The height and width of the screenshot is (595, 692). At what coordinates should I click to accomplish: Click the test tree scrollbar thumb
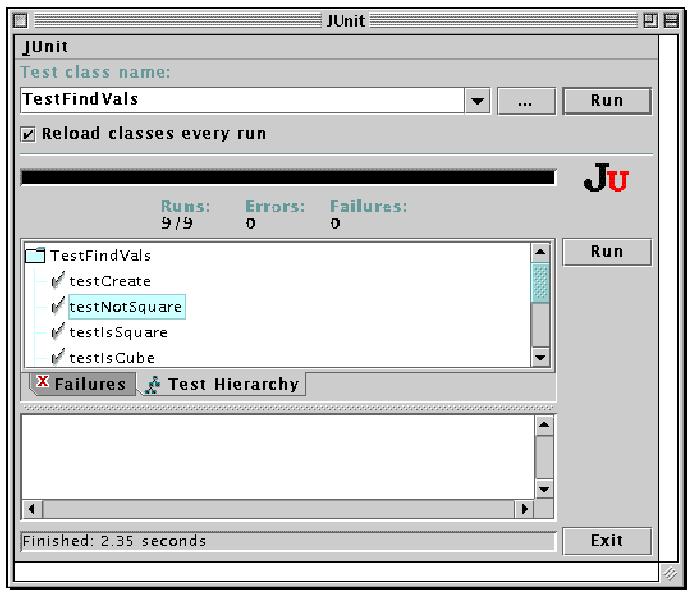point(540,283)
